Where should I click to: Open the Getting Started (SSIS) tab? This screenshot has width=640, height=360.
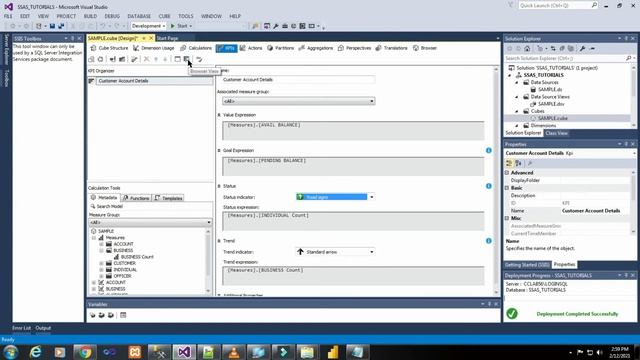tap(527, 264)
